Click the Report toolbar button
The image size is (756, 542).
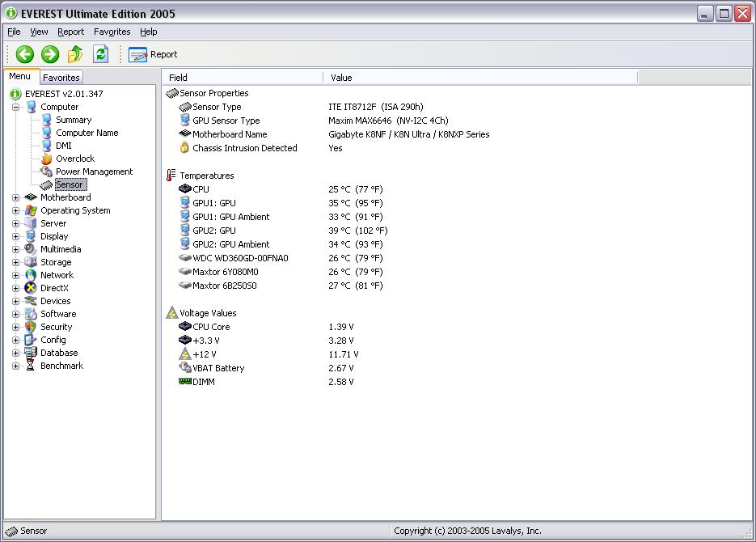(153, 54)
